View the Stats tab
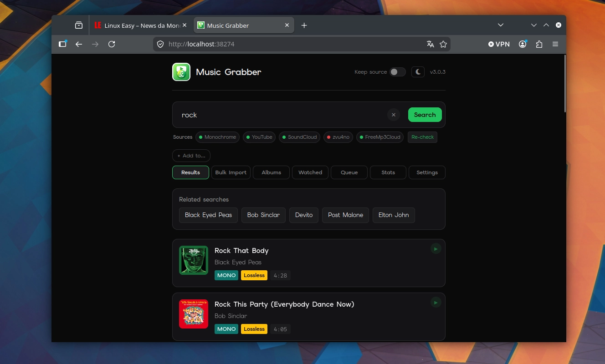The height and width of the screenshot is (364, 605). 388,172
